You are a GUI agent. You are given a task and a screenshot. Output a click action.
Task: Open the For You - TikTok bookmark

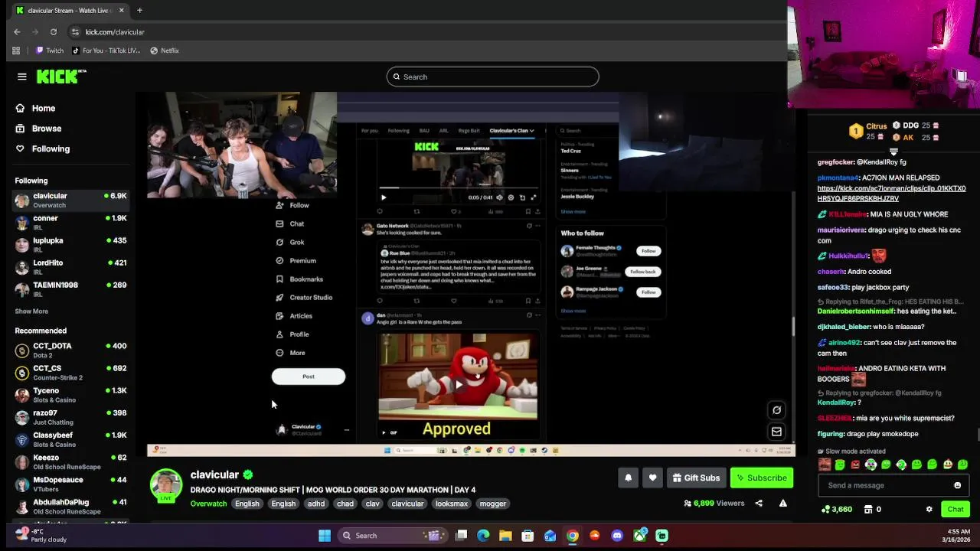coord(106,51)
